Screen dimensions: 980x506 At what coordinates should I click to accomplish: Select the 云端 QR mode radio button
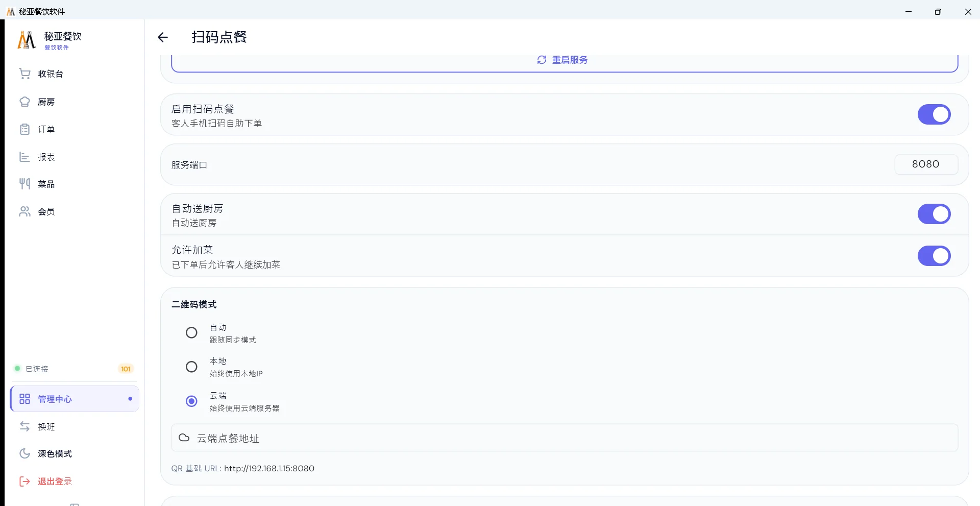pos(191,401)
